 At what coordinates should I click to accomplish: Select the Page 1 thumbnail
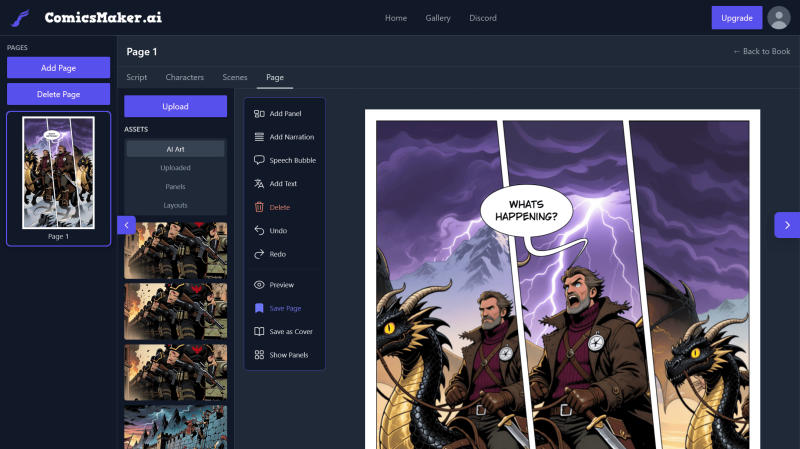tap(58, 179)
